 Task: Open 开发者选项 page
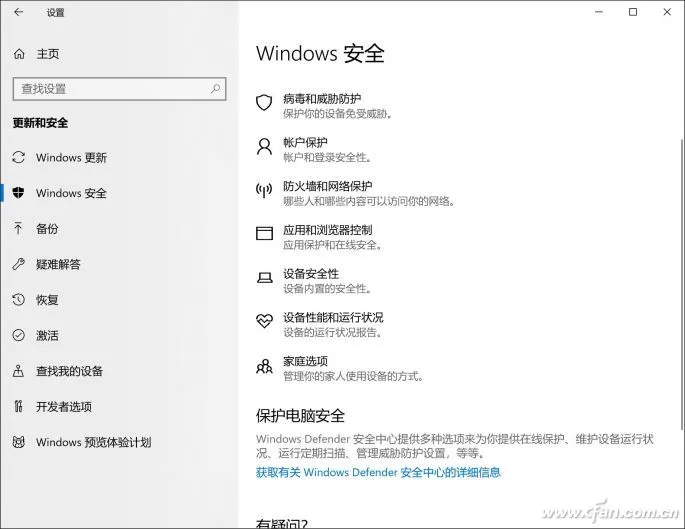64,406
